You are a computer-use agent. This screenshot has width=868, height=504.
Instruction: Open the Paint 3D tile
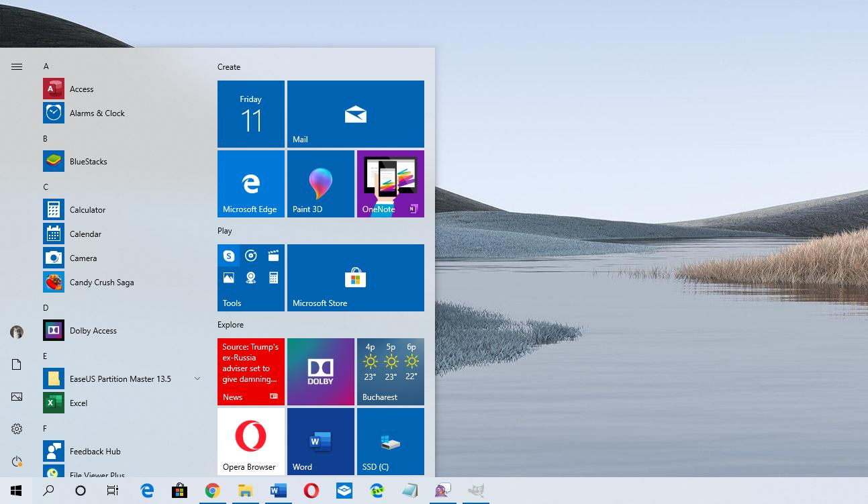[321, 183]
